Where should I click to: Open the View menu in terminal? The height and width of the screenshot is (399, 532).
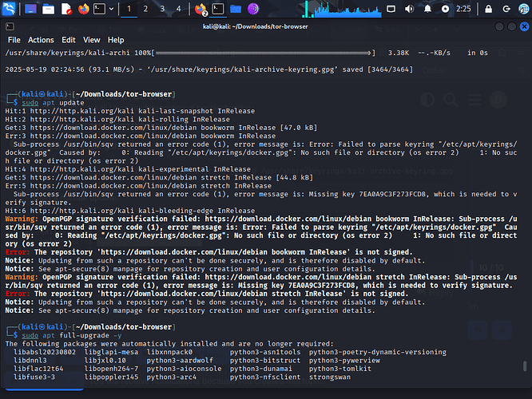click(x=92, y=40)
